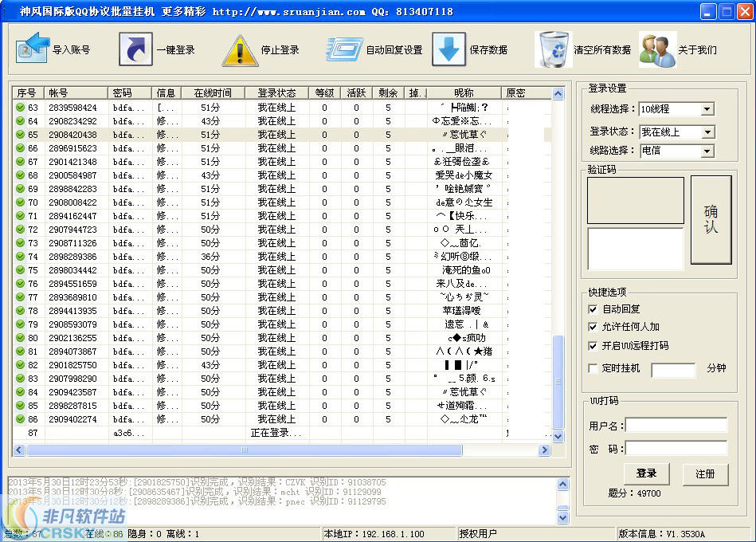This screenshot has height=542, width=756.
Task: Click green status icon of row 74
Action: pos(20,256)
